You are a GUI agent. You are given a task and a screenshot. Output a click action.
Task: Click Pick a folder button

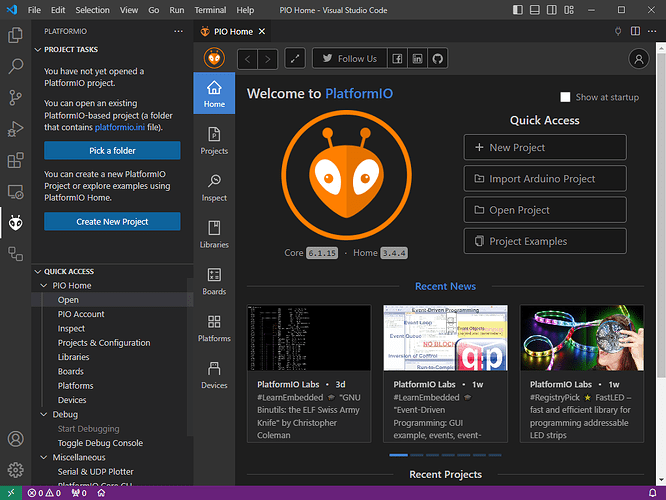click(x=112, y=151)
